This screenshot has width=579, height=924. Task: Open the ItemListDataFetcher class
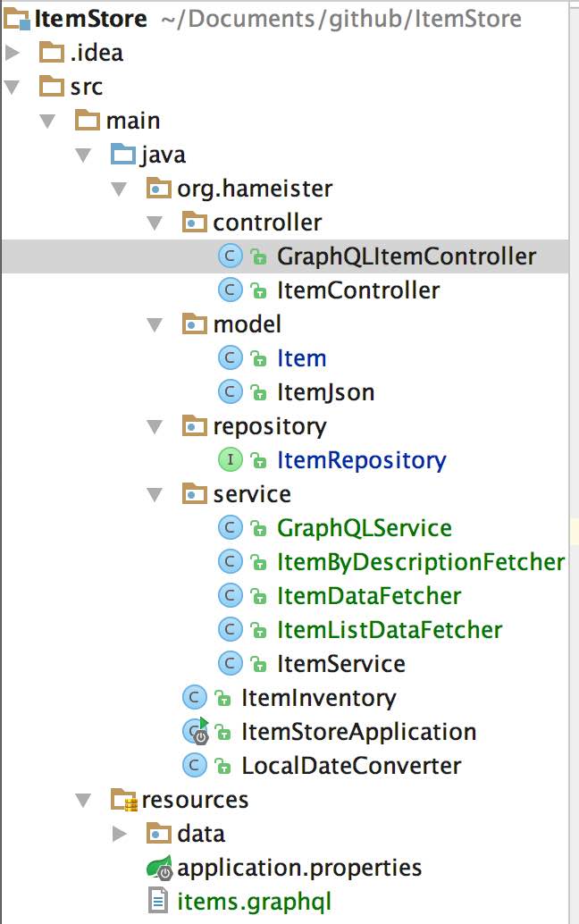389,630
